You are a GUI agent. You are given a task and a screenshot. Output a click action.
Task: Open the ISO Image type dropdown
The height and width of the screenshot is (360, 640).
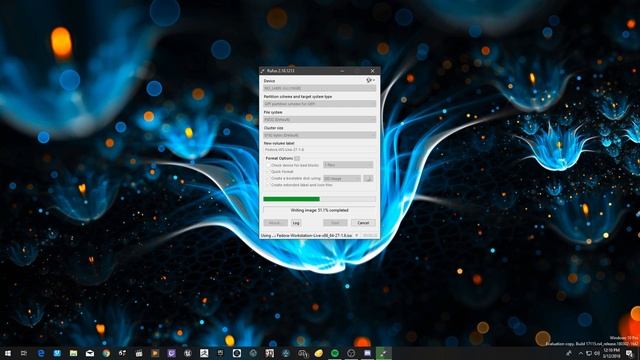(342, 178)
